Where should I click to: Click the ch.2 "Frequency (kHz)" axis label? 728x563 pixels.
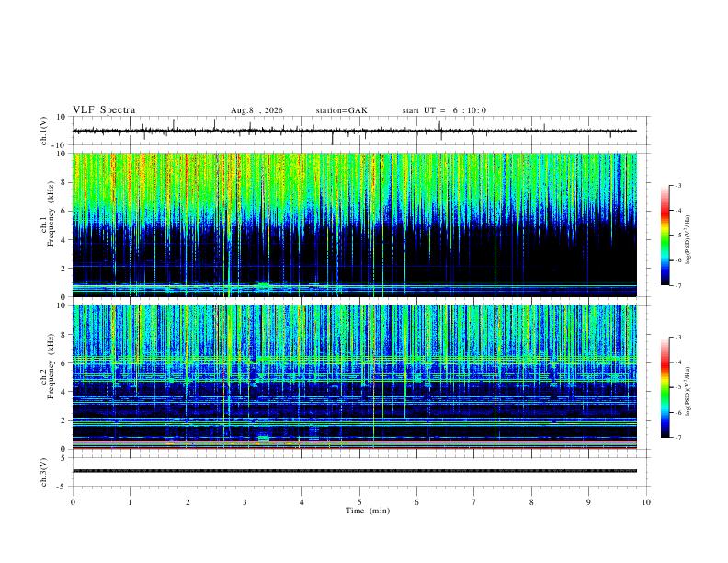pos(48,377)
